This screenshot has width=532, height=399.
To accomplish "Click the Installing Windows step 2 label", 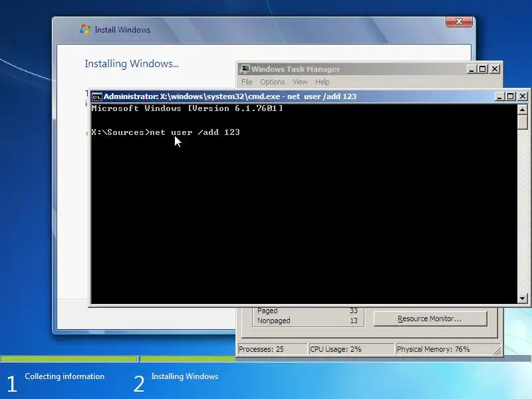I will tap(185, 376).
